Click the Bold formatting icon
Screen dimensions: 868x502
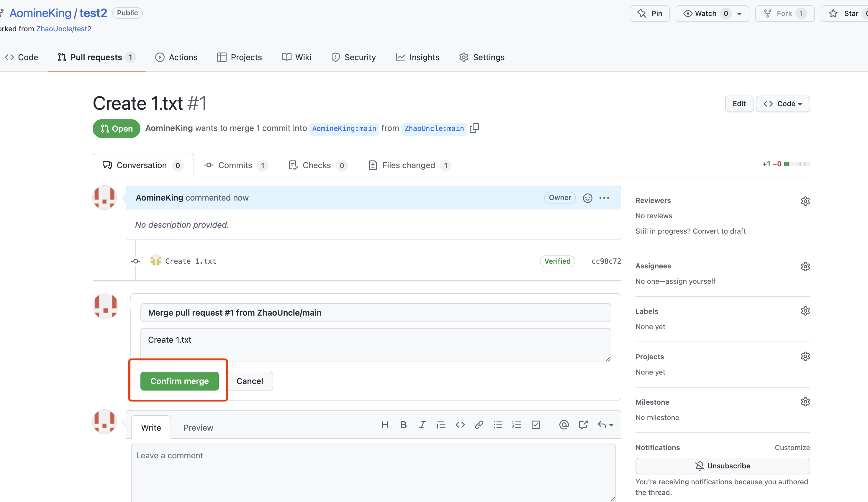tap(403, 425)
